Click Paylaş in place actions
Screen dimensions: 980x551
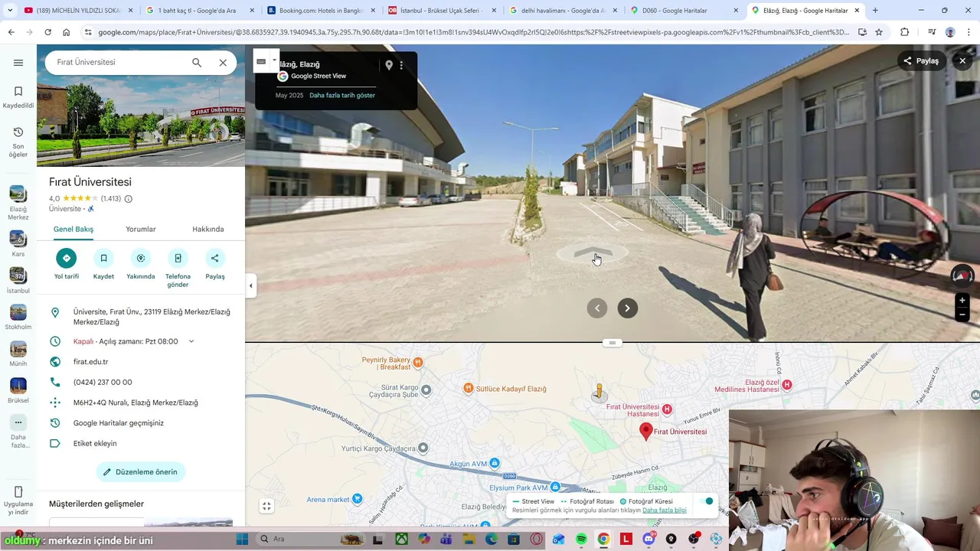tap(215, 258)
